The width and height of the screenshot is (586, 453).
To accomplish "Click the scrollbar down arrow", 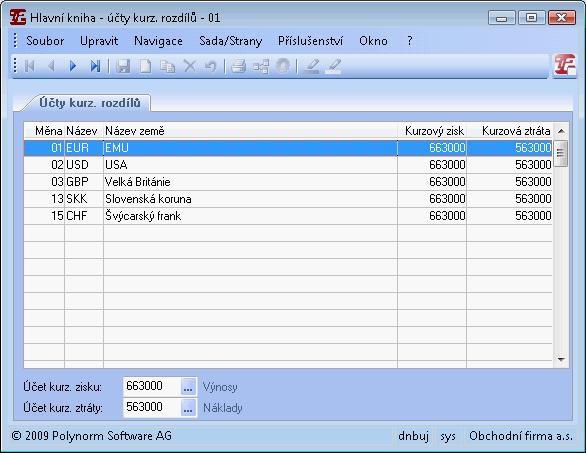I will [561, 360].
